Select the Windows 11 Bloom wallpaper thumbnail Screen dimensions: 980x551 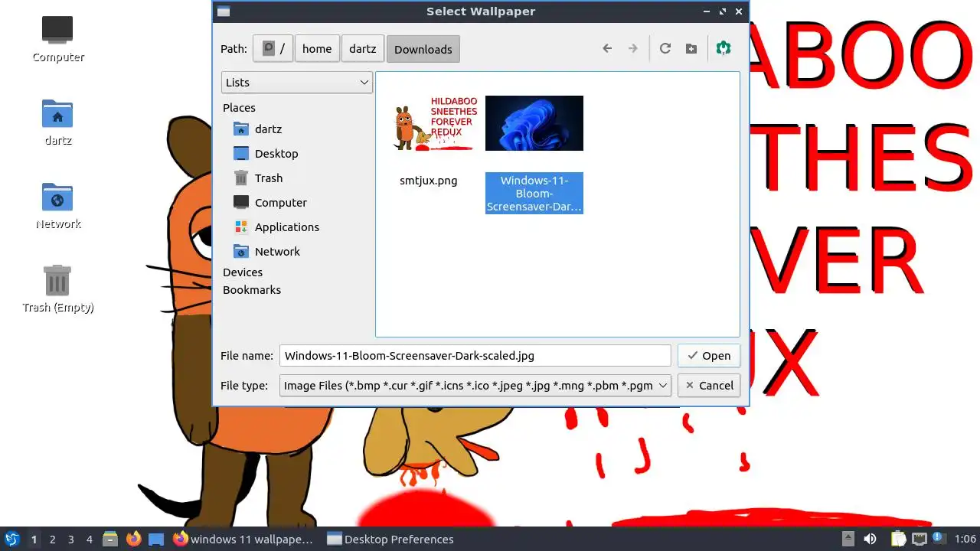pyautogui.click(x=534, y=123)
